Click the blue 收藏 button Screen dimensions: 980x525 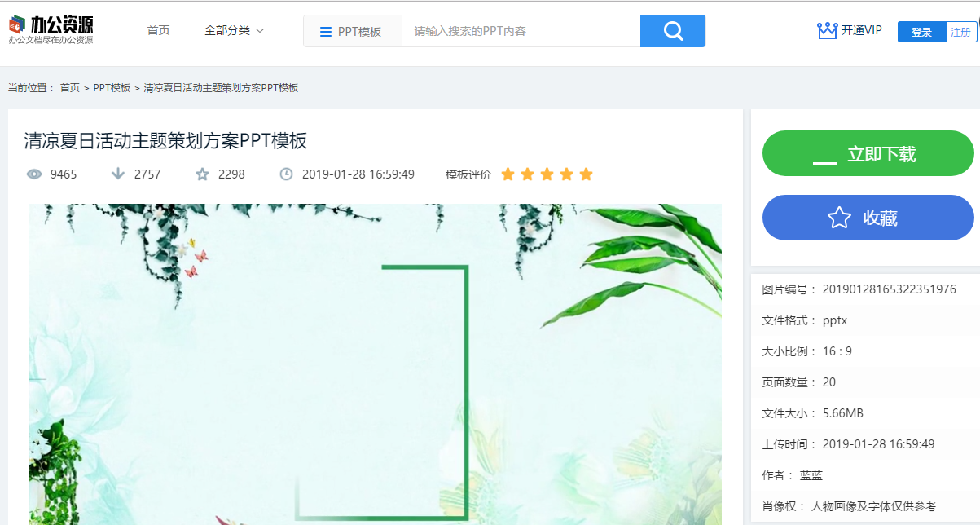point(868,218)
